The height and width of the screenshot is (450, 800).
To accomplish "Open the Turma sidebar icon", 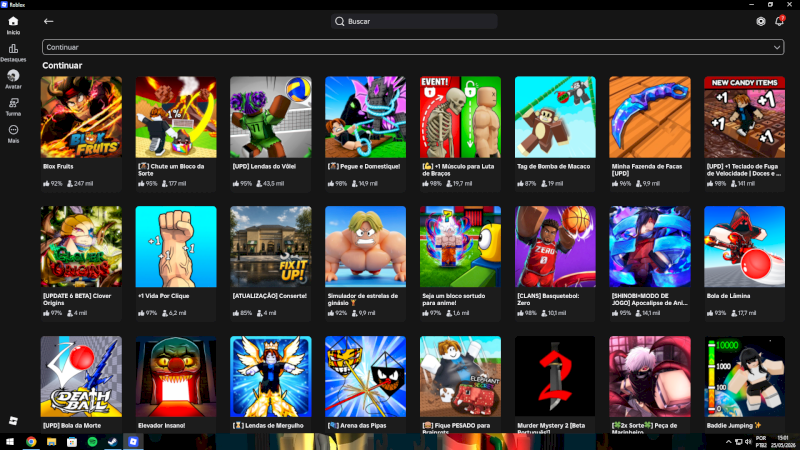I will [13, 103].
